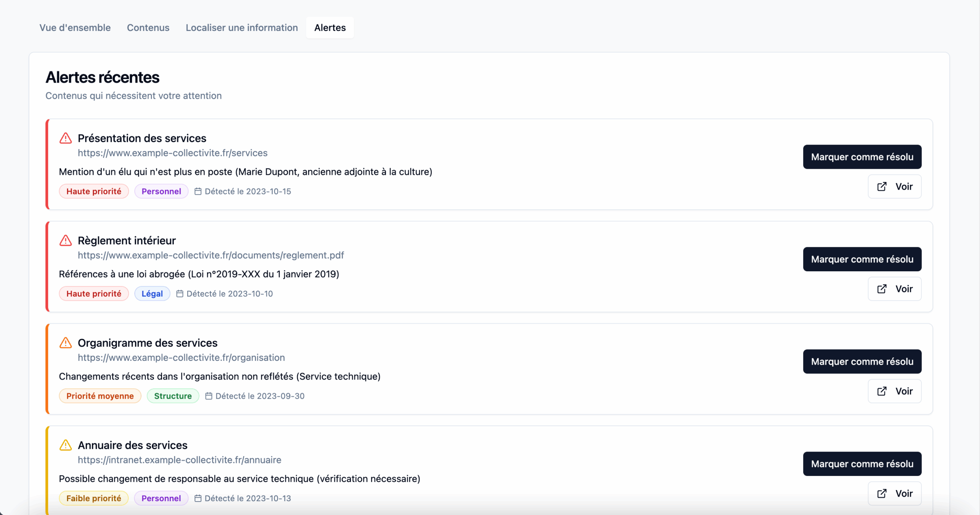Mark Règlement intérieur alert as resolved

[862, 259]
